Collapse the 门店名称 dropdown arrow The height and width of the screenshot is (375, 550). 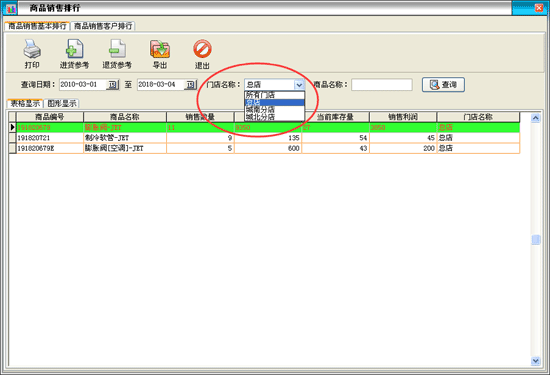[299, 85]
